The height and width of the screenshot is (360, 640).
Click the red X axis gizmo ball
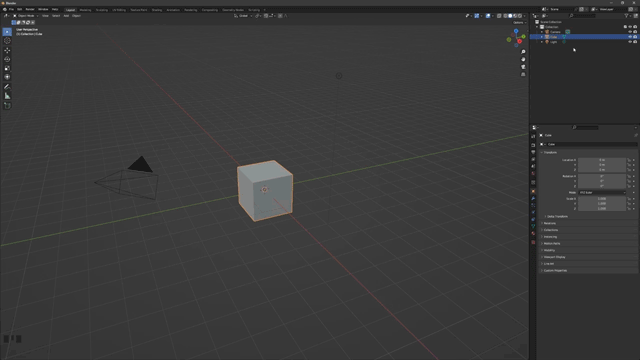point(520,41)
